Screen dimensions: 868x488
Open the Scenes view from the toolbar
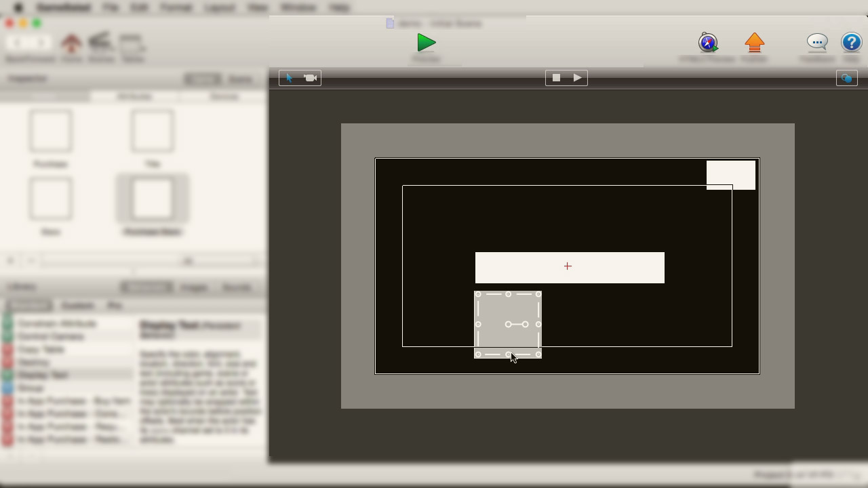tap(101, 42)
